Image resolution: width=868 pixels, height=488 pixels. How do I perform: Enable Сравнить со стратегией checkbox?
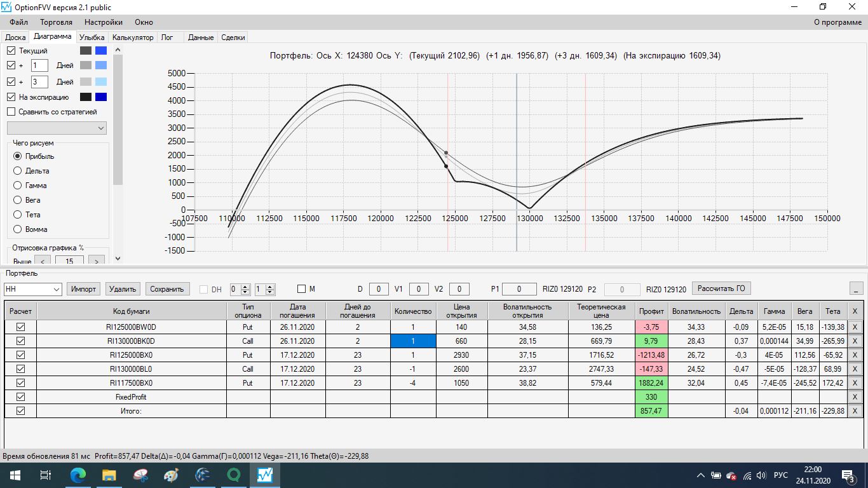[x=11, y=112]
